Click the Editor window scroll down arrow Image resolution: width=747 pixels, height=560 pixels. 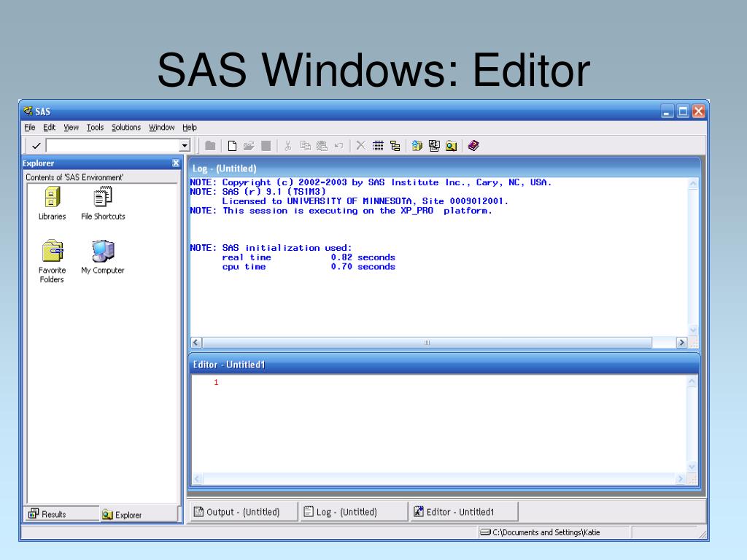pos(692,467)
